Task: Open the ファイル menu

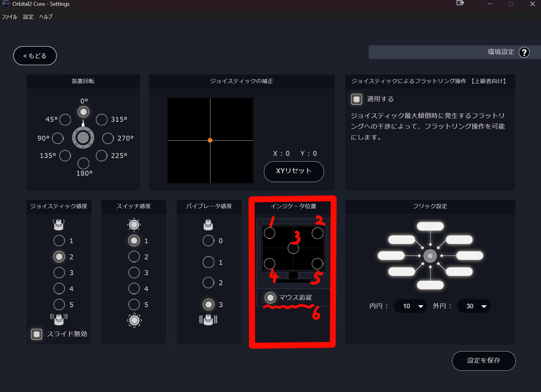Action: pos(9,17)
